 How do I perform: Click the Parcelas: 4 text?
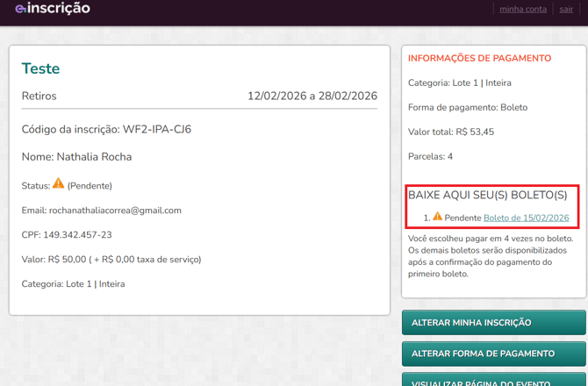click(x=430, y=156)
